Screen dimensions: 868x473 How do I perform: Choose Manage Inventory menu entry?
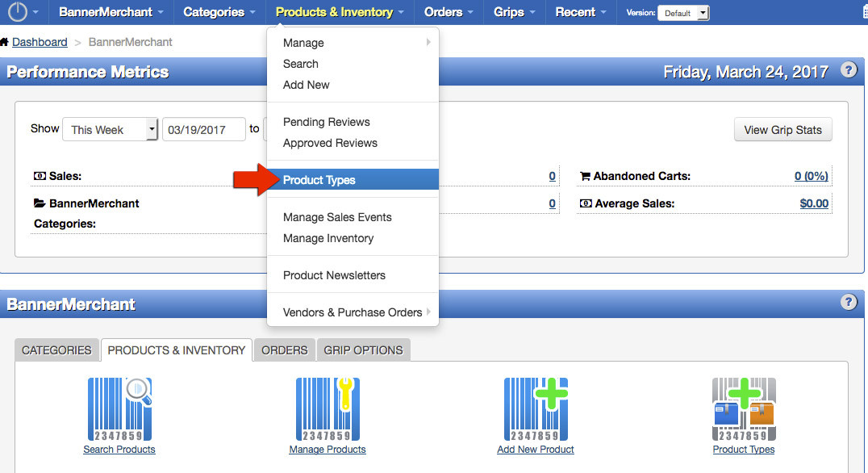(328, 238)
